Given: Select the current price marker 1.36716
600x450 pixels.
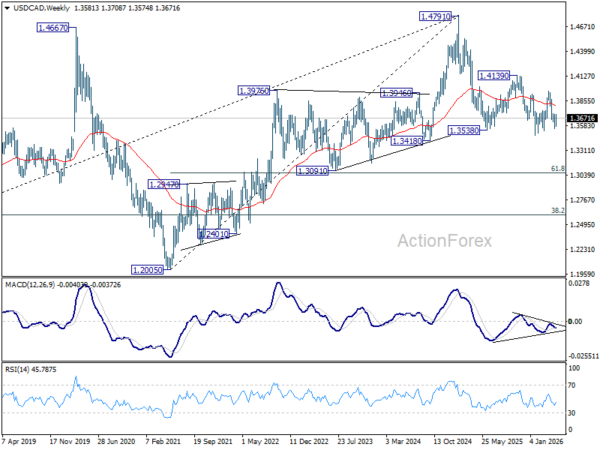Looking at the screenshot, I should point(582,118).
